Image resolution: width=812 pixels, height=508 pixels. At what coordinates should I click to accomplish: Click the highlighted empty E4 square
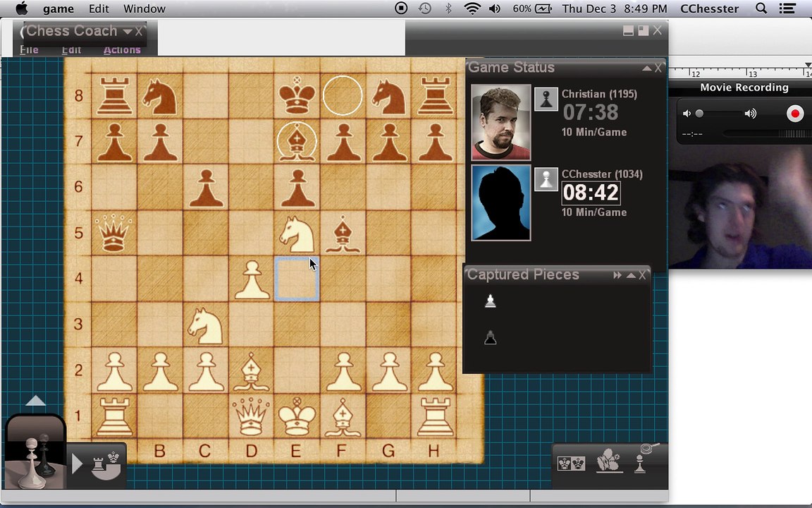coord(297,279)
